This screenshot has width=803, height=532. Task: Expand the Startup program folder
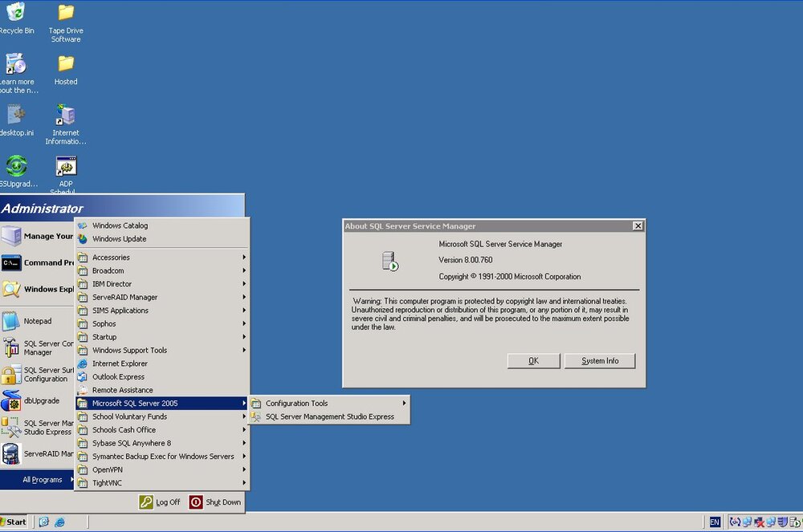pos(163,337)
